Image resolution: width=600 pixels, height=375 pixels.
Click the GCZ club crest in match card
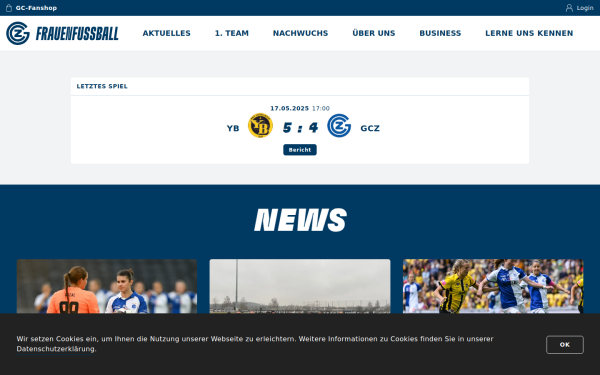coord(339,126)
